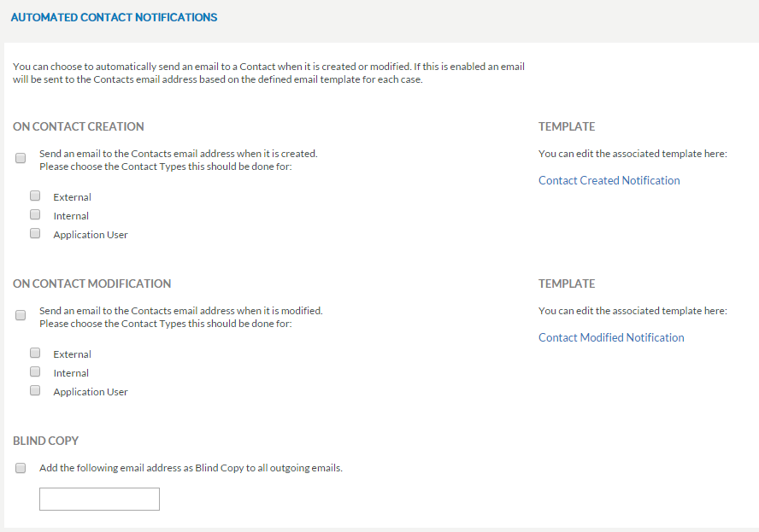Image resolution: width=759 pixels, height=532 pixels.
Task: Click the Automated Contact Notifications page title
Action: [x=115, y=17]
